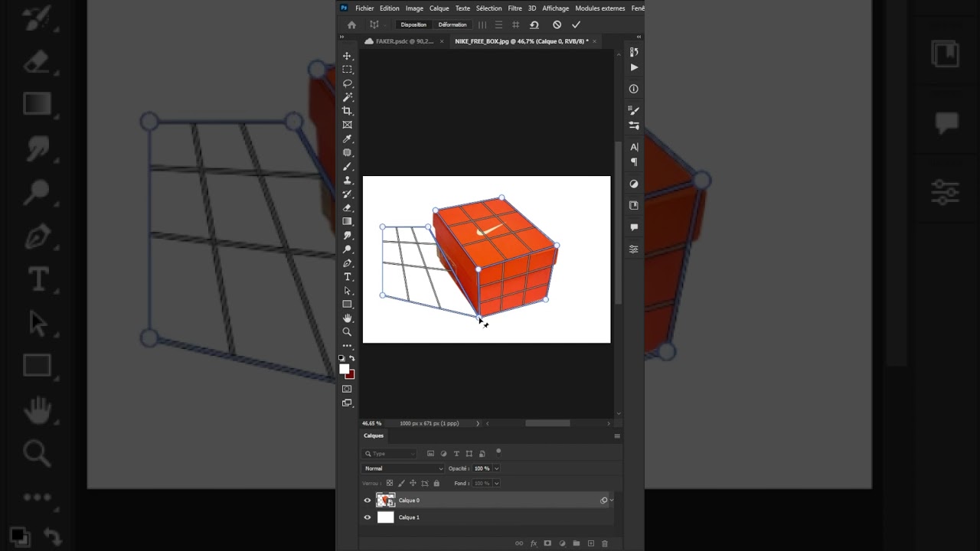Toggle lock image pixels brush icon
This screenshot has height=551, width=980.
[x=401, y=483]
